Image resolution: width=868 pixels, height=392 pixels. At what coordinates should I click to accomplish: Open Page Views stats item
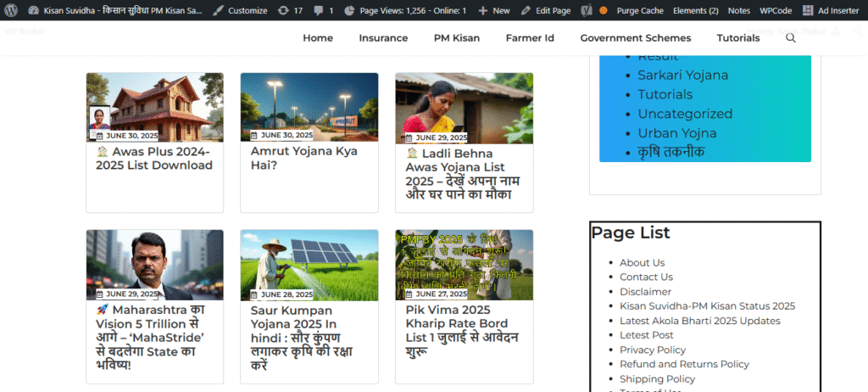coord(405,10)
